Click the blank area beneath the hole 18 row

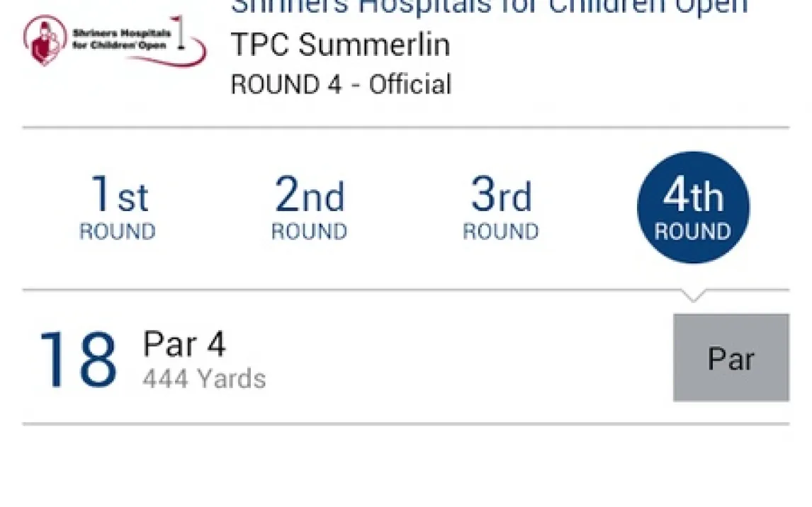(x=405, y=466)
